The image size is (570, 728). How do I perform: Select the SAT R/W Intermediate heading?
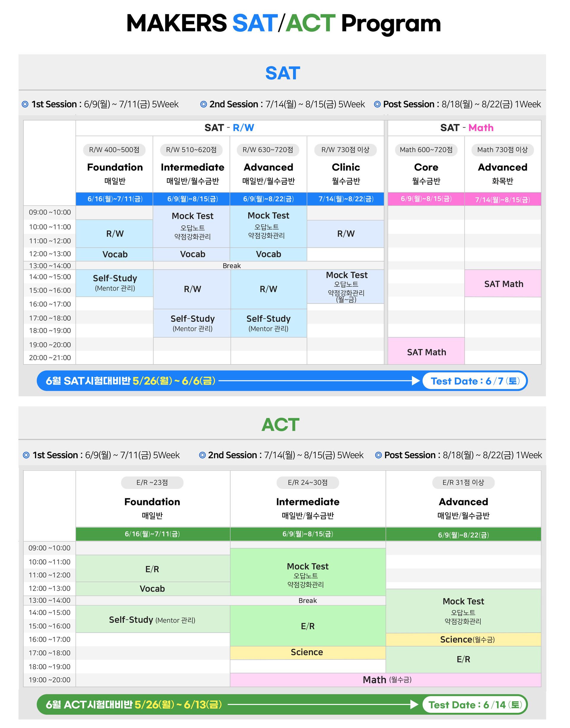point(193,167)
